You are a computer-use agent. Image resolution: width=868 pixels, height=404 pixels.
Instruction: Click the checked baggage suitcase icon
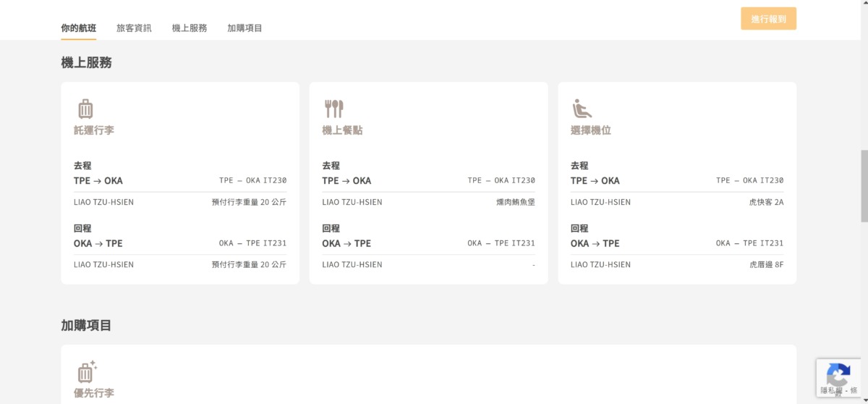pos(85,109)
